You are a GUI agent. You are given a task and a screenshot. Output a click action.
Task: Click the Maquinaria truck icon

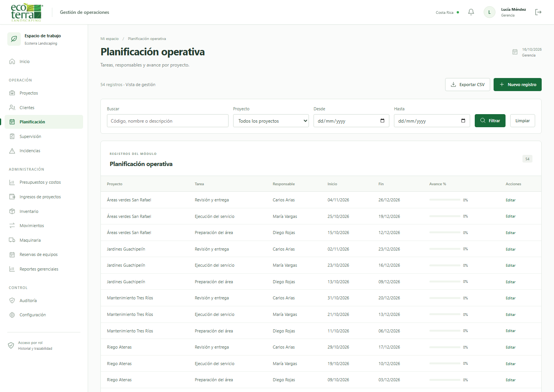click(x=12, y=240)
